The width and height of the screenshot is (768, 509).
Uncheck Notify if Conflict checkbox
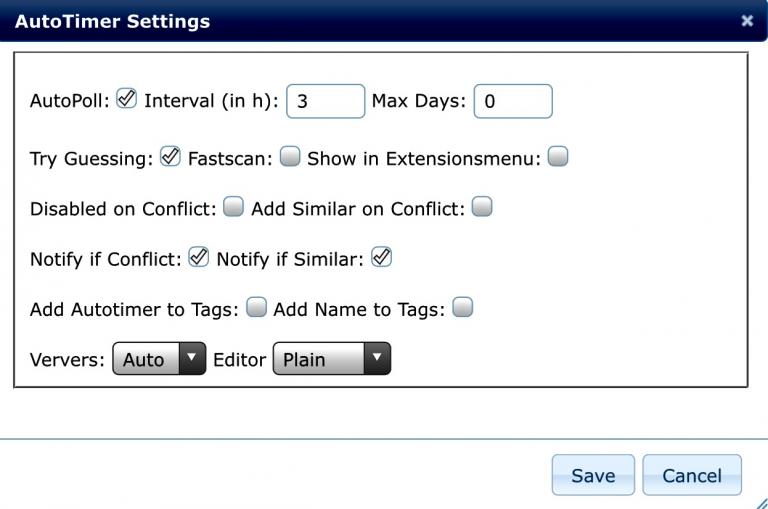pyautogui.click(x=198, y=257)
